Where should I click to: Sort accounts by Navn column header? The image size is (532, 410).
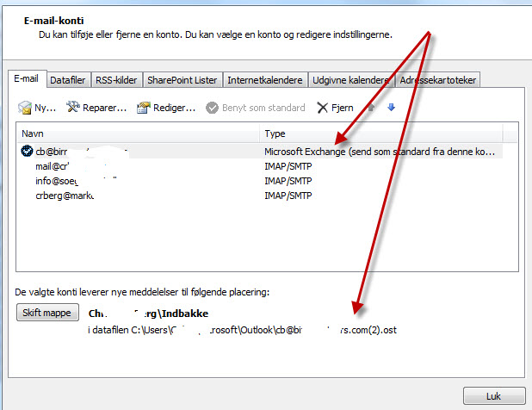point(139,134)
